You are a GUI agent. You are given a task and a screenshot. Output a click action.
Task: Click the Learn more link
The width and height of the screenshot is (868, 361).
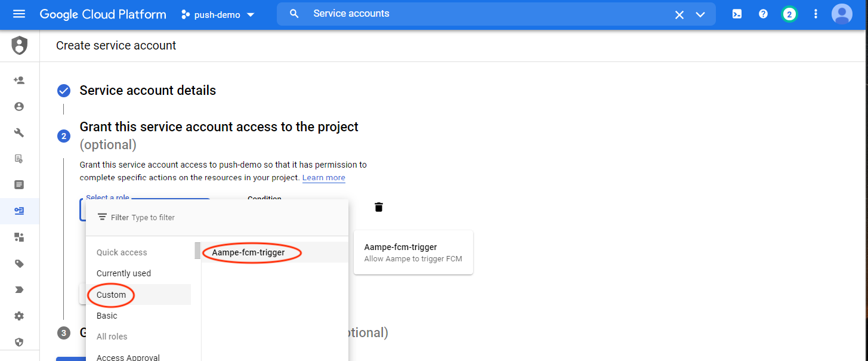tap(324, 178)
